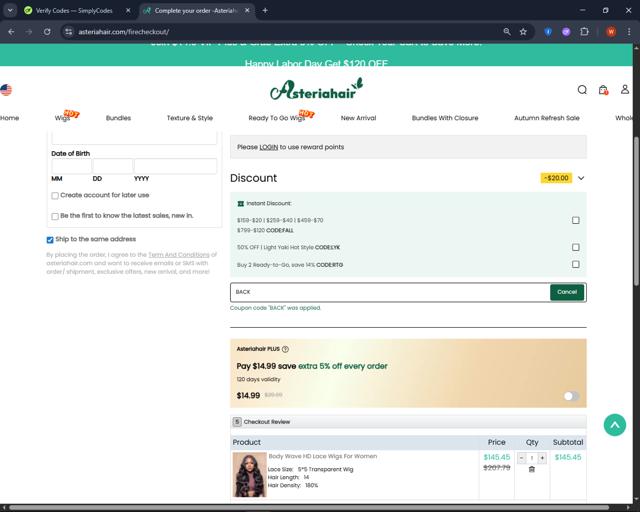
Task: Open Bundles With Closure menu item
Action: (x=445, y=118)
